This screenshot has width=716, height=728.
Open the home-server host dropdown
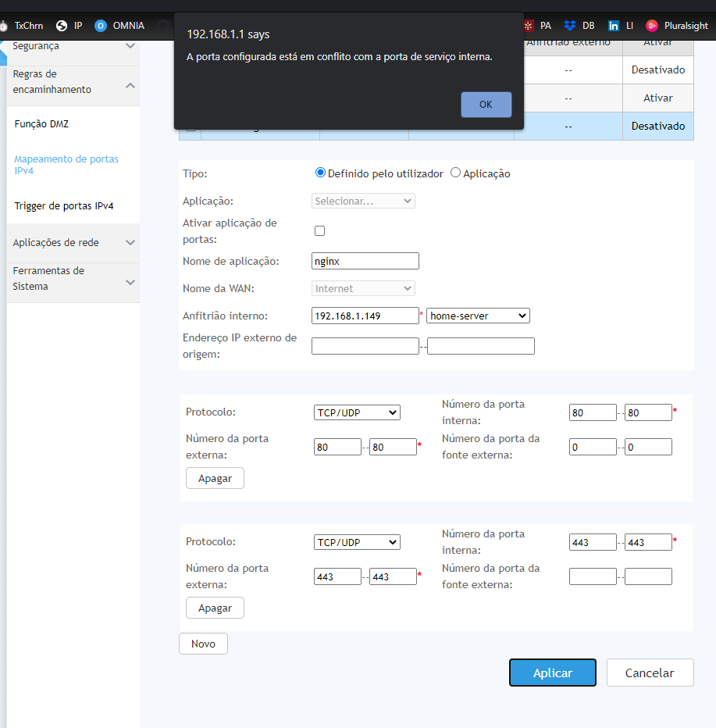478,316
